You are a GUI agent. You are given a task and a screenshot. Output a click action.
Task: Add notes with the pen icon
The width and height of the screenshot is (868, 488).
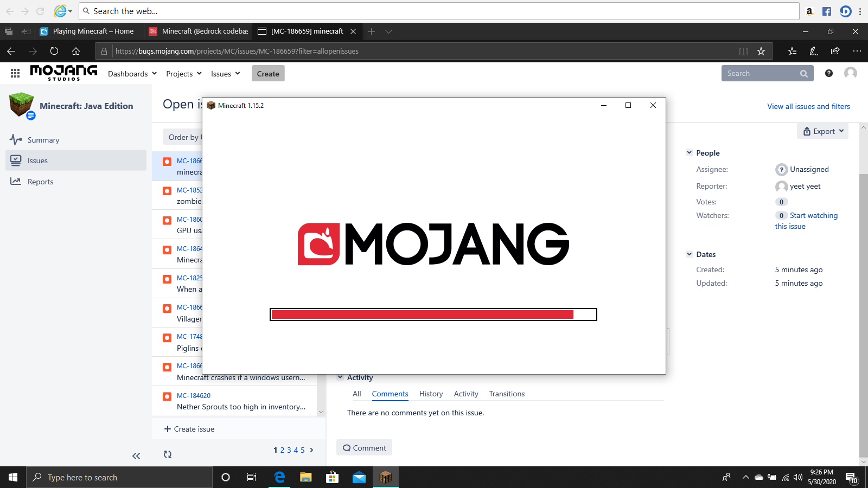coord(814,51)
